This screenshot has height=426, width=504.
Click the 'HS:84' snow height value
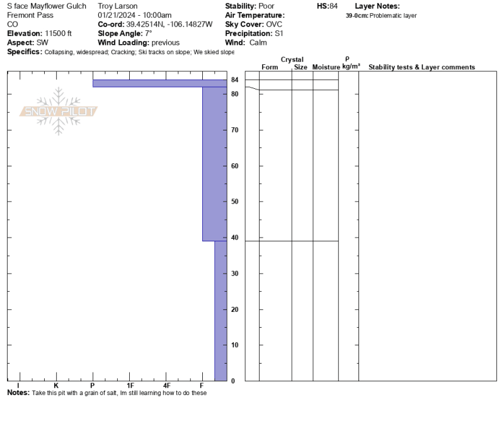tap(327, 6)
